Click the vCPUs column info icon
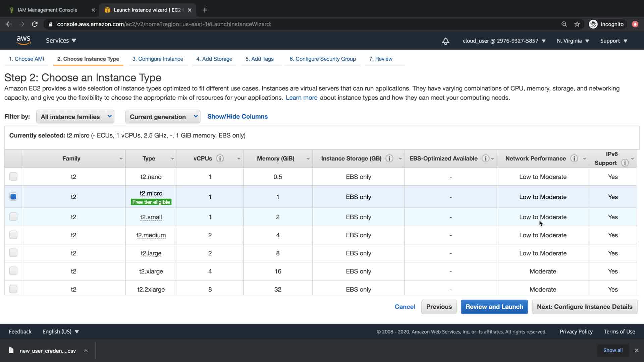This screenshot has width=644, height=362. [220, 159]
